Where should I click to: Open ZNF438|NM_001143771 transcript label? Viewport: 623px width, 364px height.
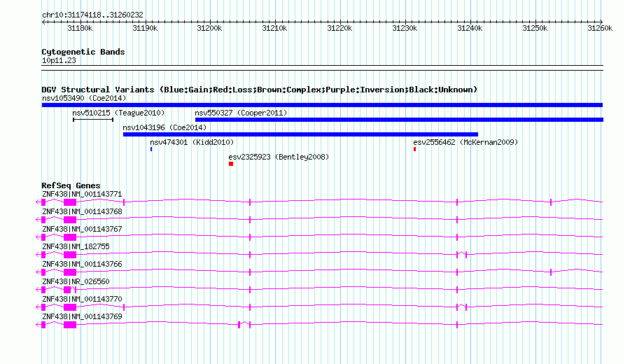pos(82,195)
